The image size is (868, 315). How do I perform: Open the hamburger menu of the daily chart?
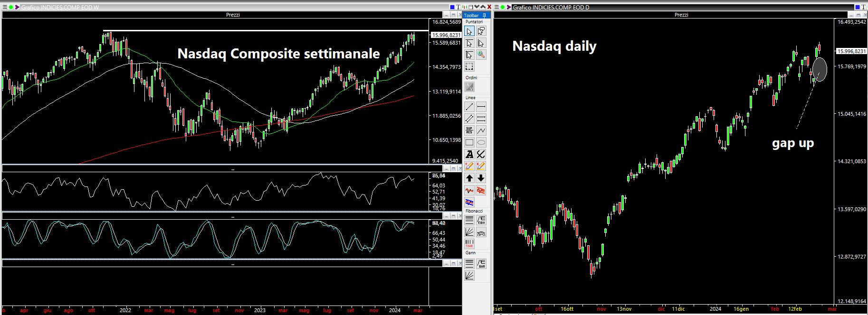pyautogui.click(x=496, y=7)
